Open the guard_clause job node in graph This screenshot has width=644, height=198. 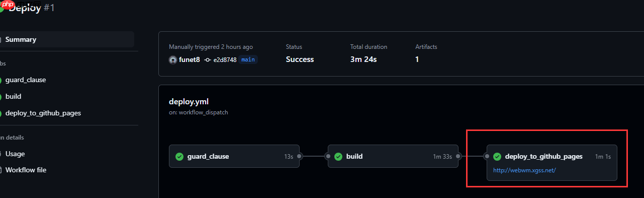[234, 156]
